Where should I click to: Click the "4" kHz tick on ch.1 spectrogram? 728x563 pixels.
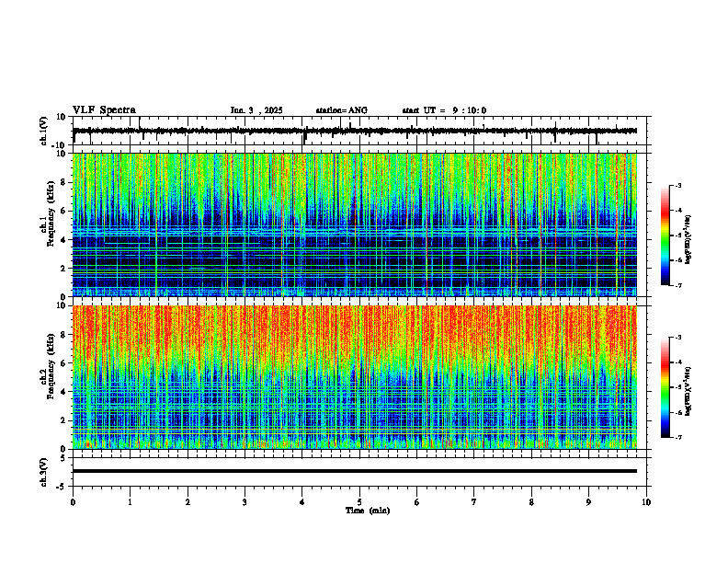64,240
